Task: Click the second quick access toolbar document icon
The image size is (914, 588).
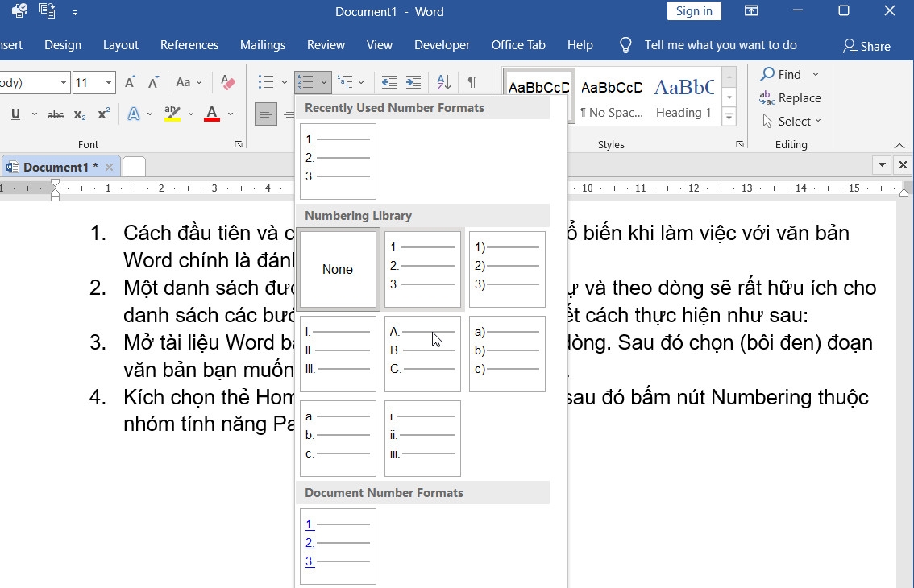Action: click(x=48, y=10)
